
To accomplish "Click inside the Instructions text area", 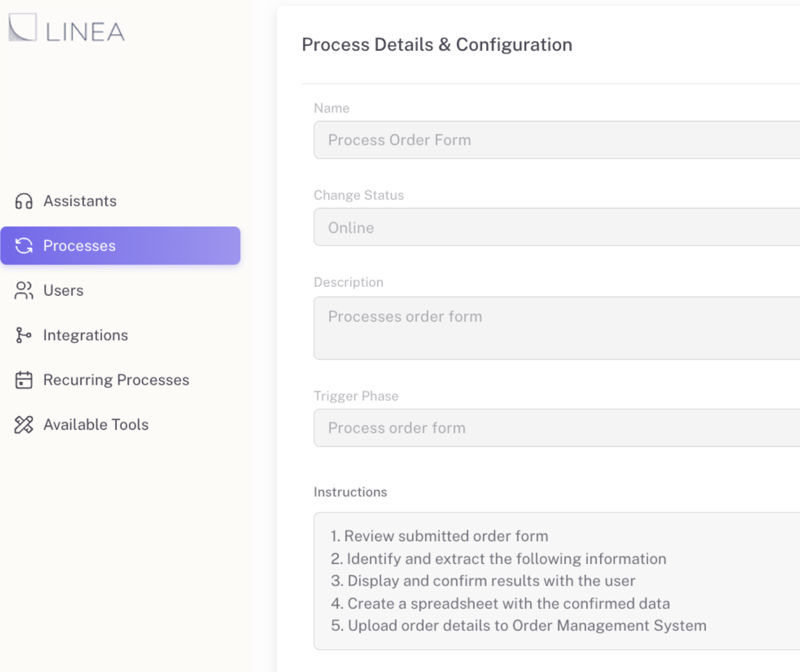I will 557,581.
